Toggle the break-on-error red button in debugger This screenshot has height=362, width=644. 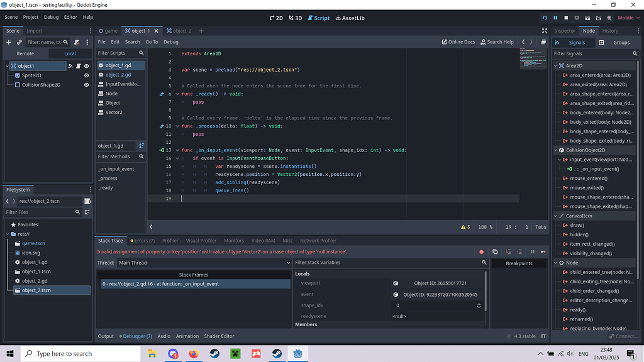coord(482,251)
